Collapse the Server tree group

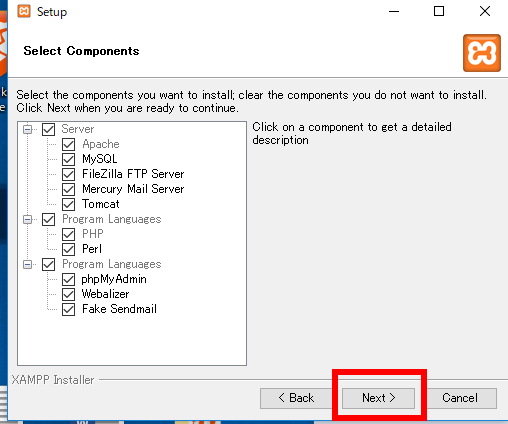tap(28, 129)
